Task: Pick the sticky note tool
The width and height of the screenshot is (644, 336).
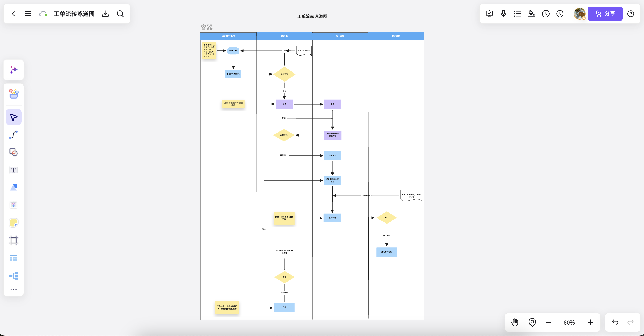Action: pyautogui.click(x=14, y=223)
